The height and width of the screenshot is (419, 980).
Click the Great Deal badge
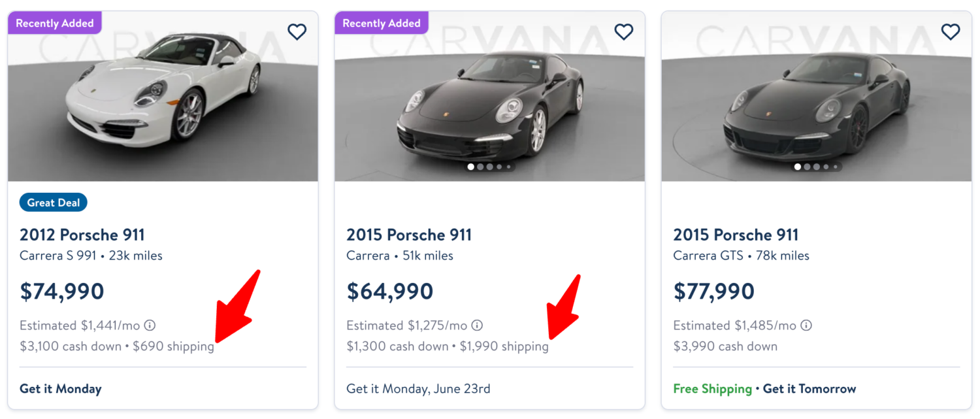coord(53,202)
